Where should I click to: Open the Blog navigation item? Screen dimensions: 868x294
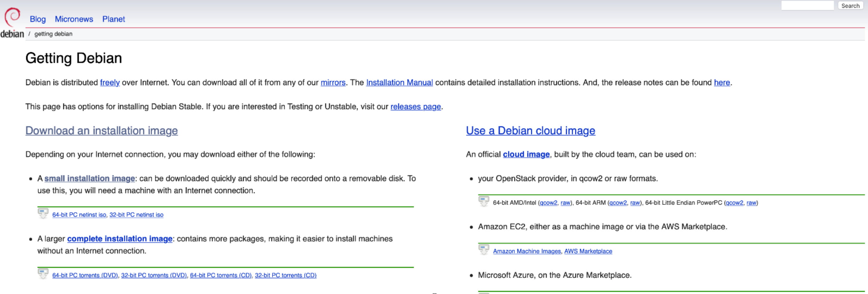(x=38, y=19)
